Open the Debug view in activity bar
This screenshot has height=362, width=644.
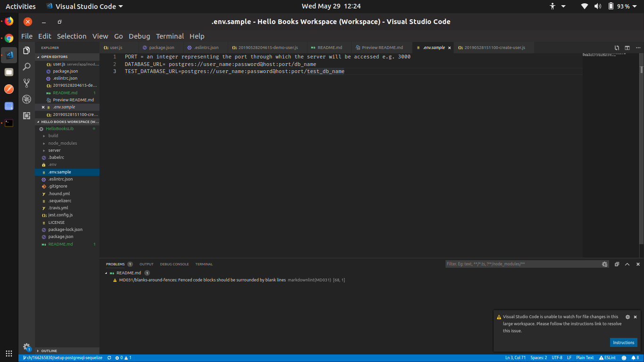(x=26, y=99)
